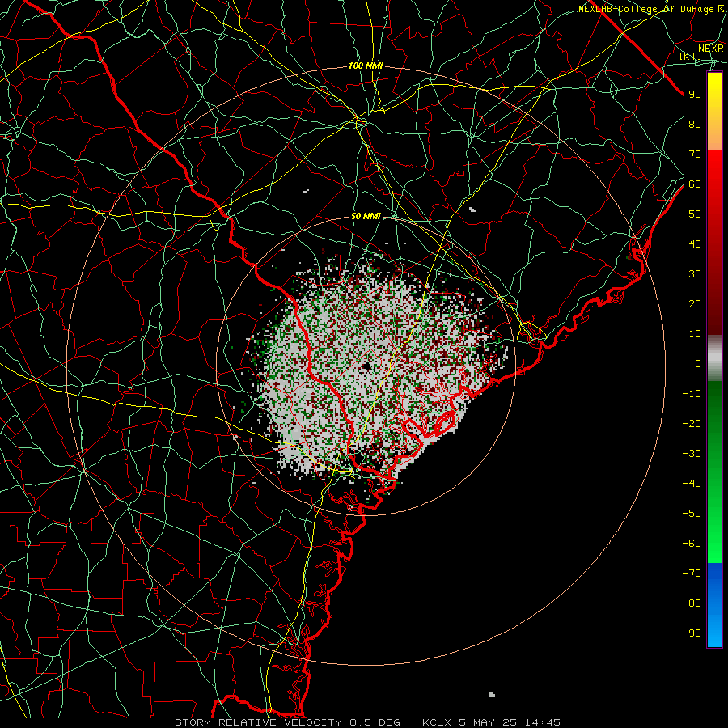Click the KCLX radar site identifier
The width and height of the screenshot is (728, 728).
437,722
